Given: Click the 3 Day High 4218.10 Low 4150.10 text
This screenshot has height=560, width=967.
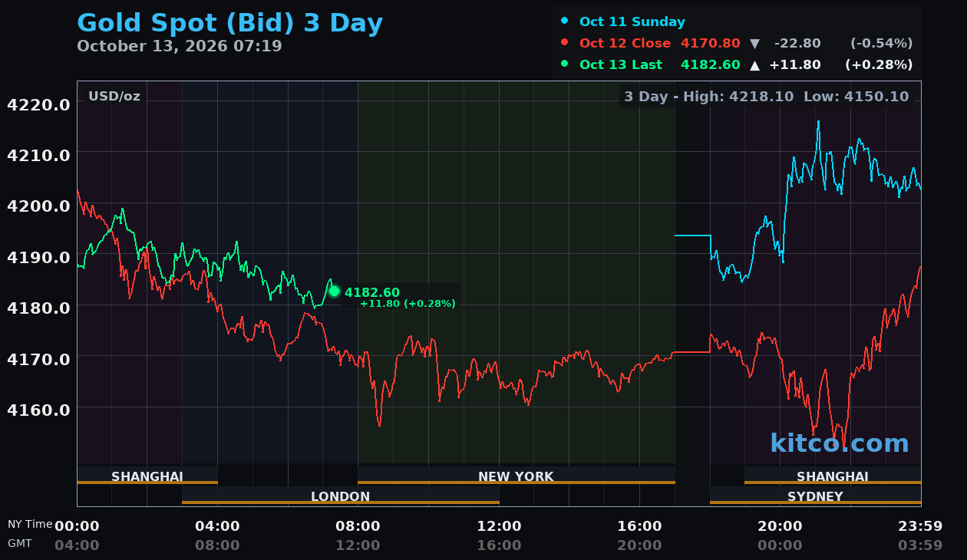Looking at the screenshot, I should (x=766, y=97).
